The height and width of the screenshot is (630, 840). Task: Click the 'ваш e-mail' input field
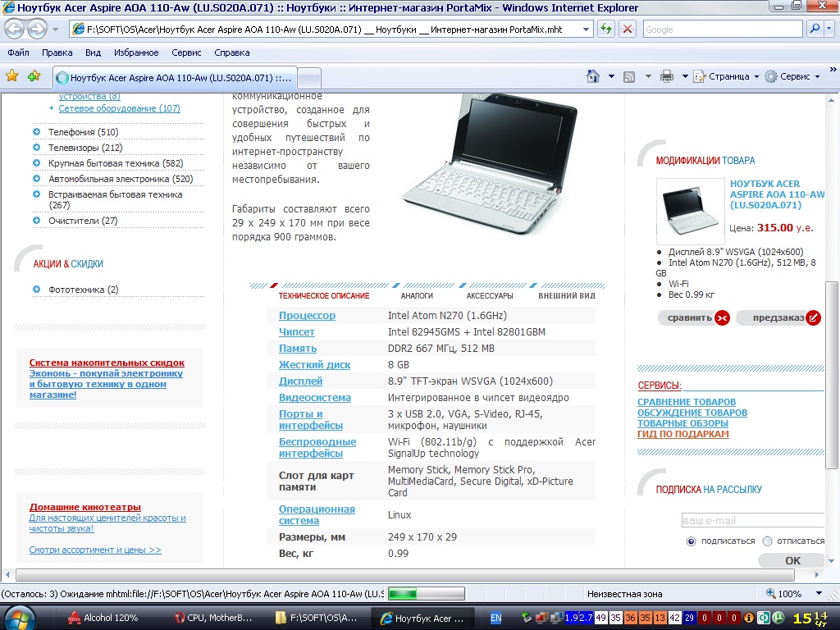(x=753, y=520)
